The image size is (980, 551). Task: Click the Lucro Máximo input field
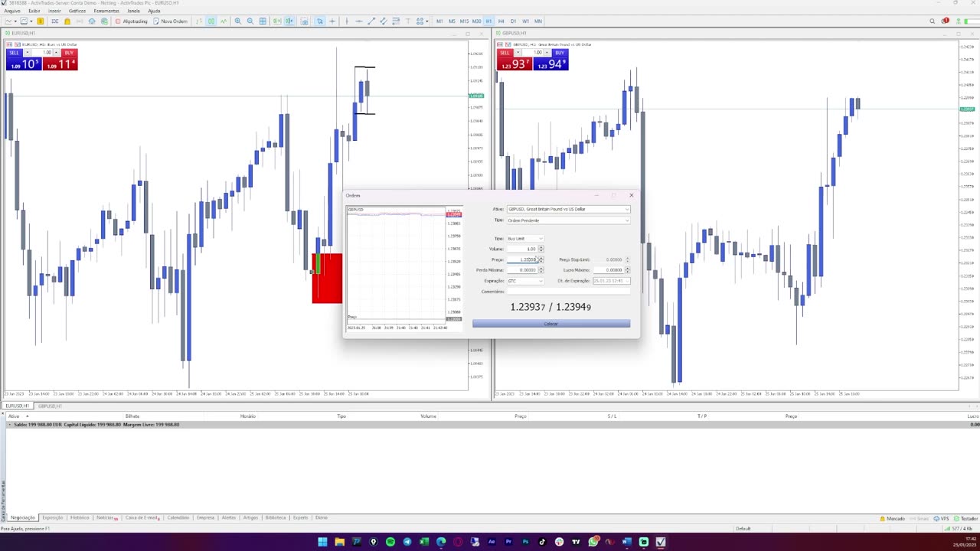click(609, 270)
